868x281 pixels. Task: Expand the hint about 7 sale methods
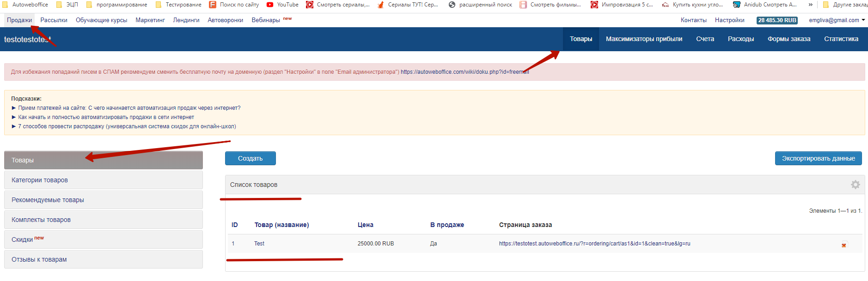pyautogui.click(x=127, y=126)
